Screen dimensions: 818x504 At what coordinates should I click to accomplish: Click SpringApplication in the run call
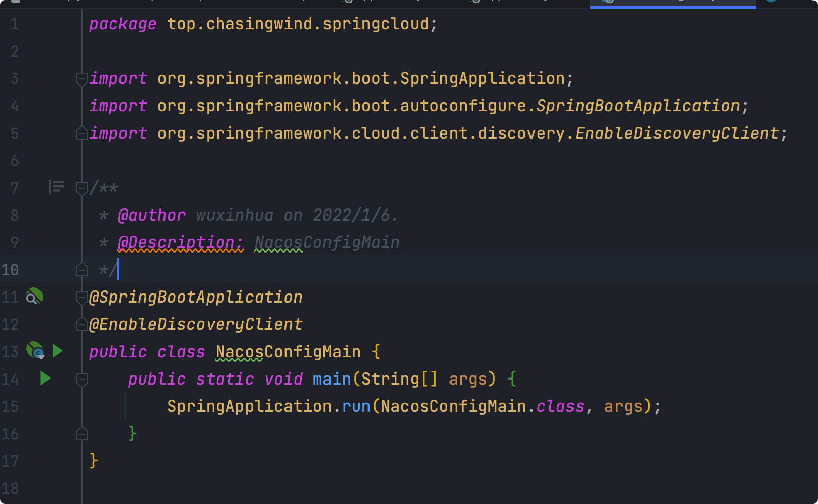tap(250, 407)
